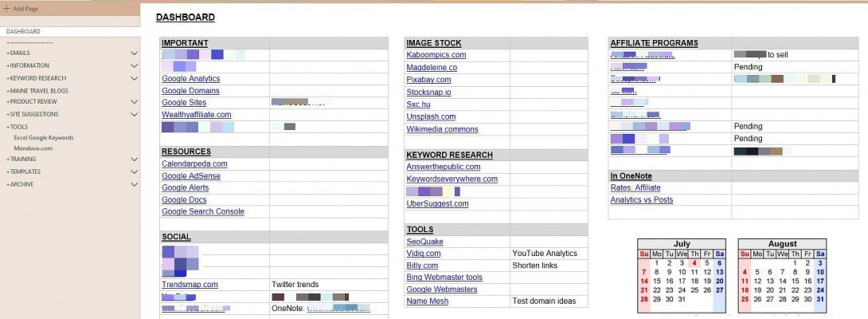Viewport: 868px width, 319px height.
Task: Click the Test domain ideas cell
Action: [x=544, y=301]
